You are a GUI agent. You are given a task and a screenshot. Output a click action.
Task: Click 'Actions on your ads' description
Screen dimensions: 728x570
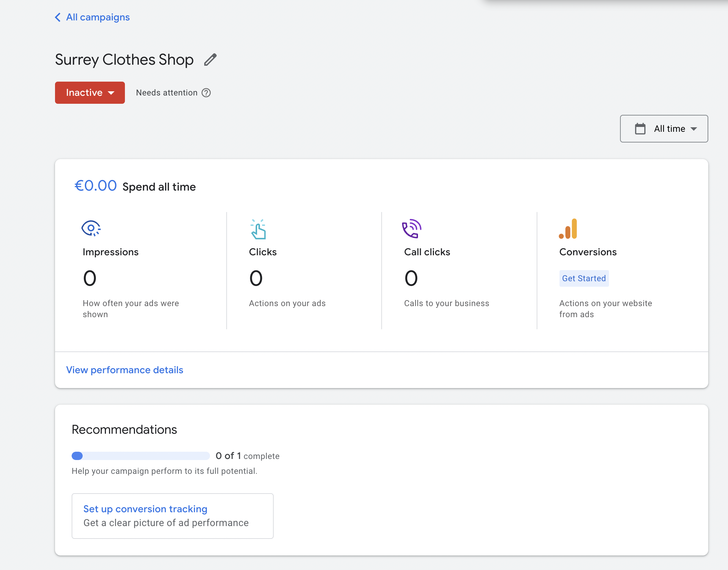point(287,303)
